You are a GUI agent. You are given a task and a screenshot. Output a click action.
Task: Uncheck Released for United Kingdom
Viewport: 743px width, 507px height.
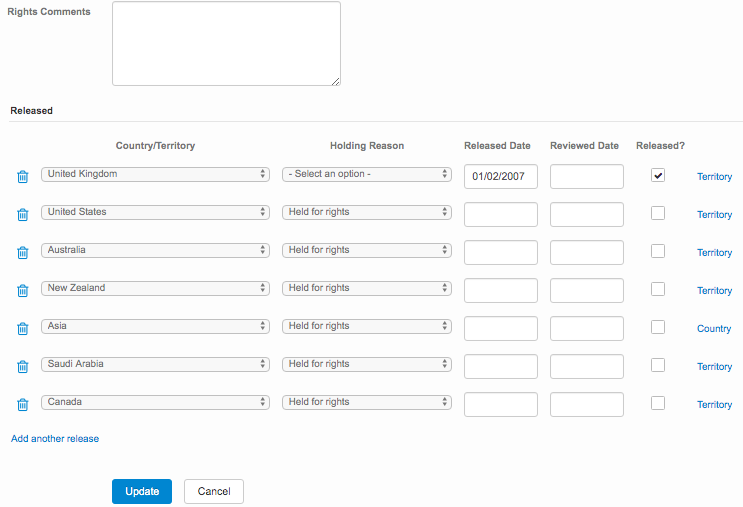(x=658, y=175)
